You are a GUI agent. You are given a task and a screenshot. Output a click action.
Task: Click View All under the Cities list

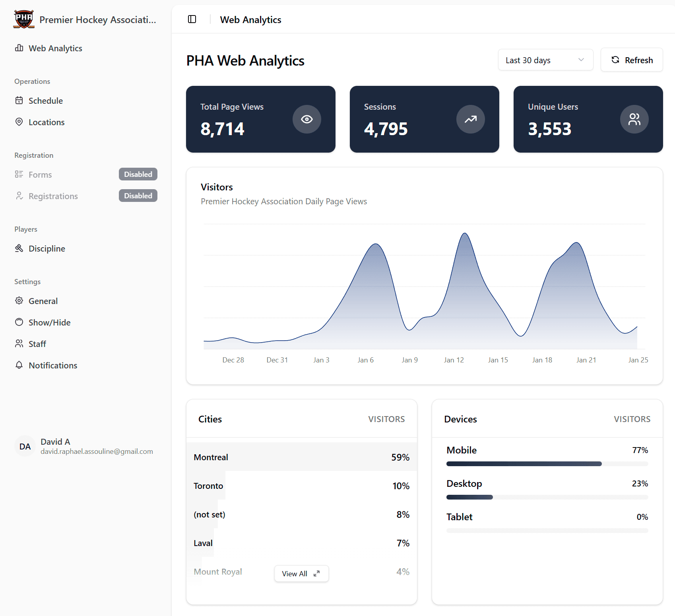(301, 573)
